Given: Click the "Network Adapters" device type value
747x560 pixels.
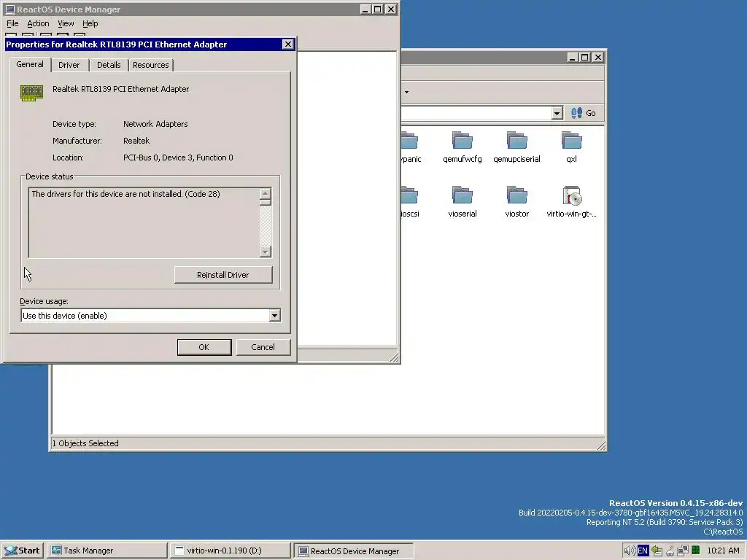Looking at the screenshot, I should coord(155,124).
